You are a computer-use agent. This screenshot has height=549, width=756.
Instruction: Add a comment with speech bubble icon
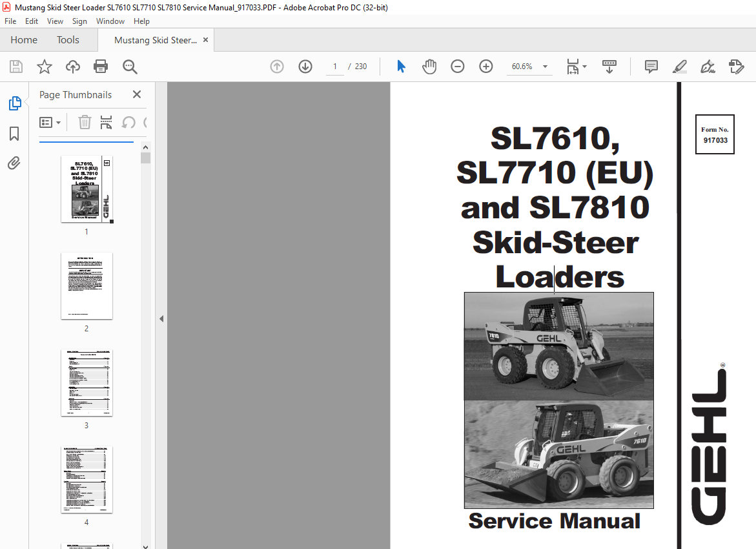[x=651, y=67]
